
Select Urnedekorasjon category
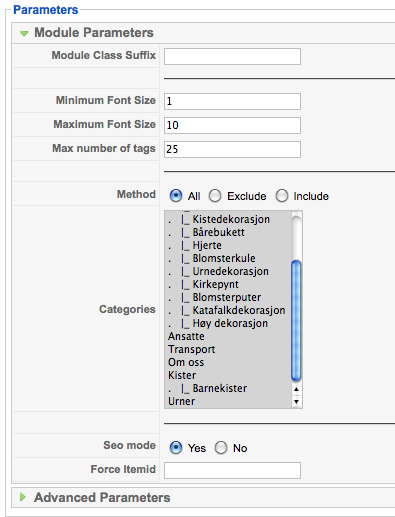pyautogui.click(x=228, y=271)
